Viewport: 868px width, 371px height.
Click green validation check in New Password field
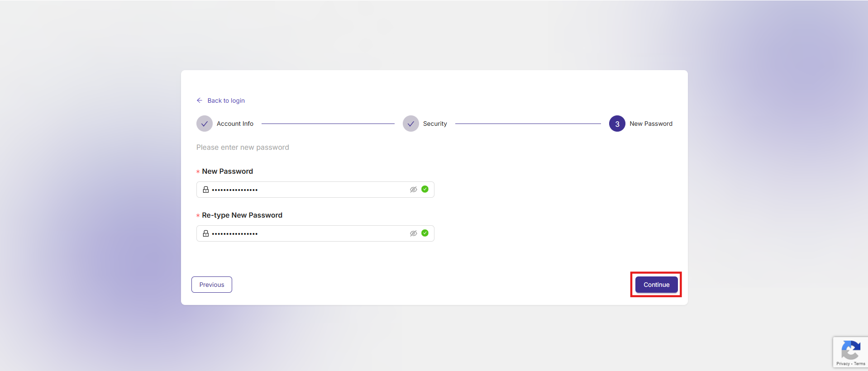pos(425,189)
